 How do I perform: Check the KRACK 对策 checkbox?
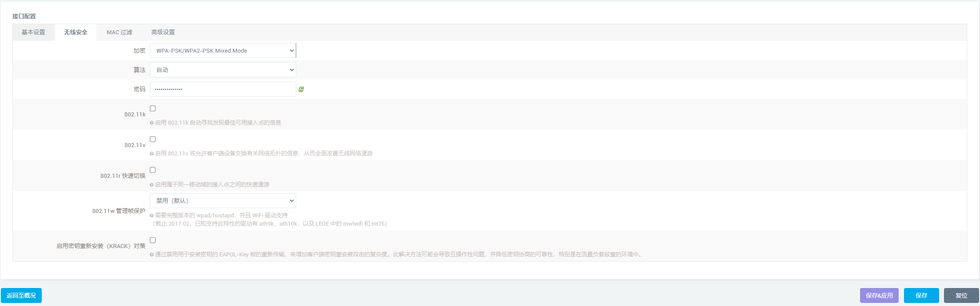pos(153,240)
